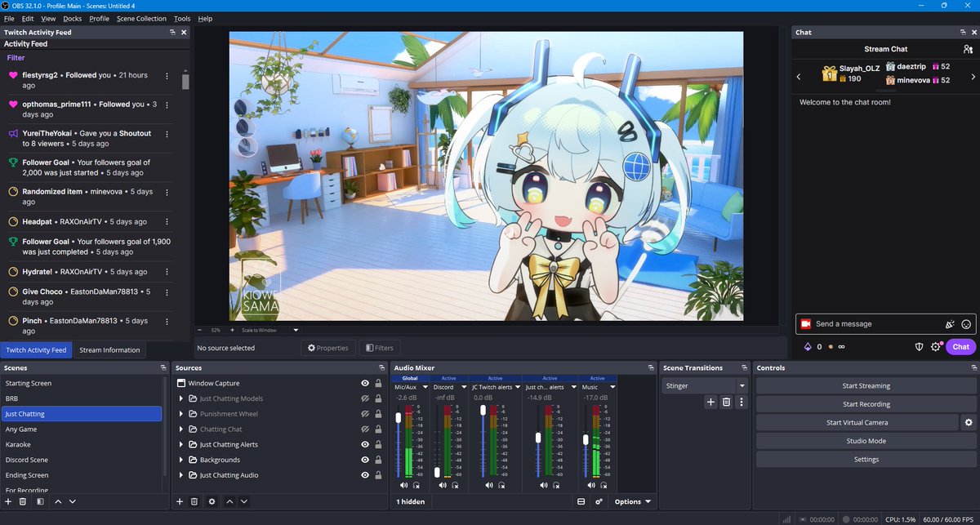Move source up in Sources toolbar
Viewport: 980px width, 525px height.
(x=229, y=501)
